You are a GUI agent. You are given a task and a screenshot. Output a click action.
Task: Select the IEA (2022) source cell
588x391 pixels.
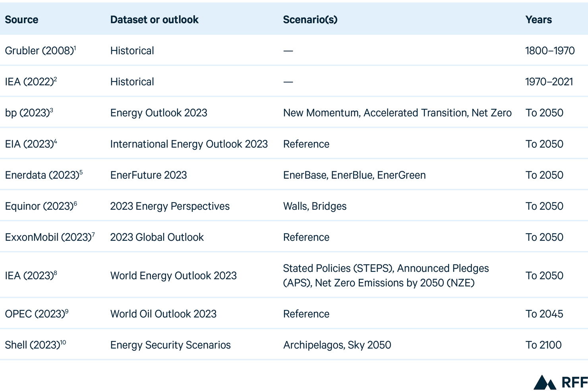coord(31,81)
